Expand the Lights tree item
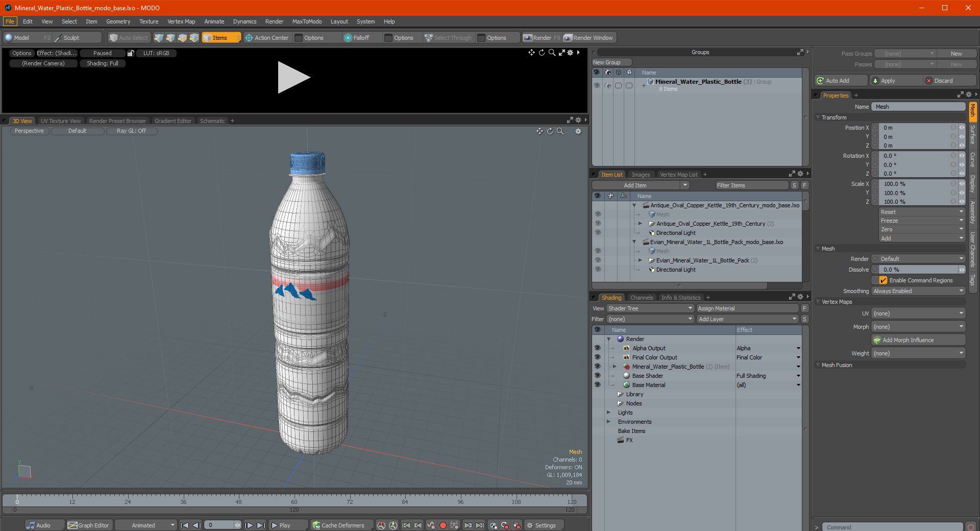The width and height of the screenshot is (980, 531). point(608,413)
